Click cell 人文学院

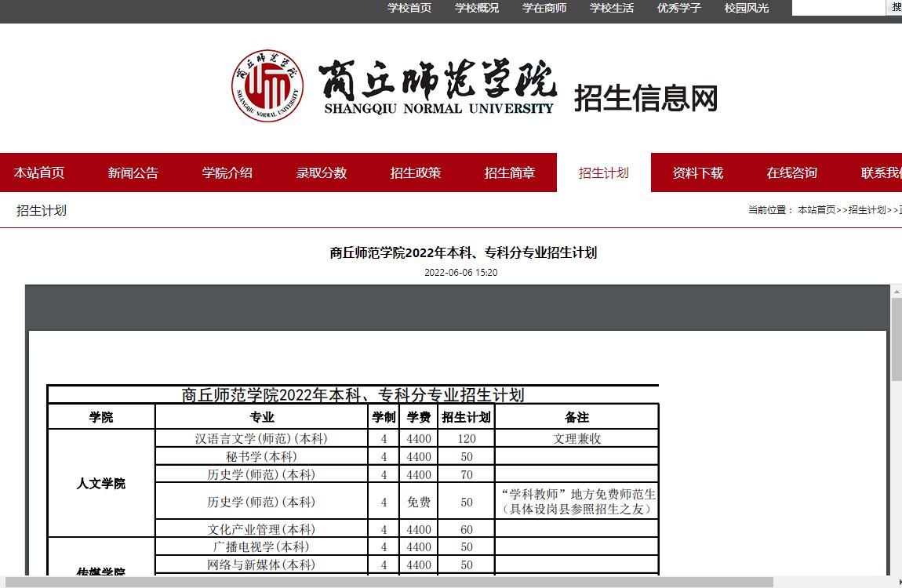101,484
